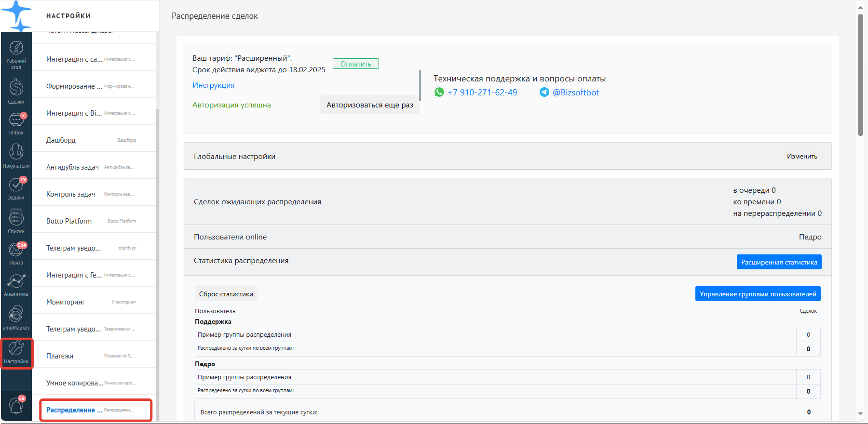
Task: Open the Почта mail icon
Action: pos(16,253)
